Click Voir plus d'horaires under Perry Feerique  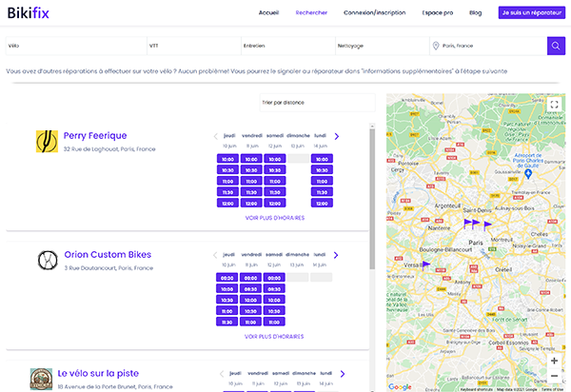(274, 217)
